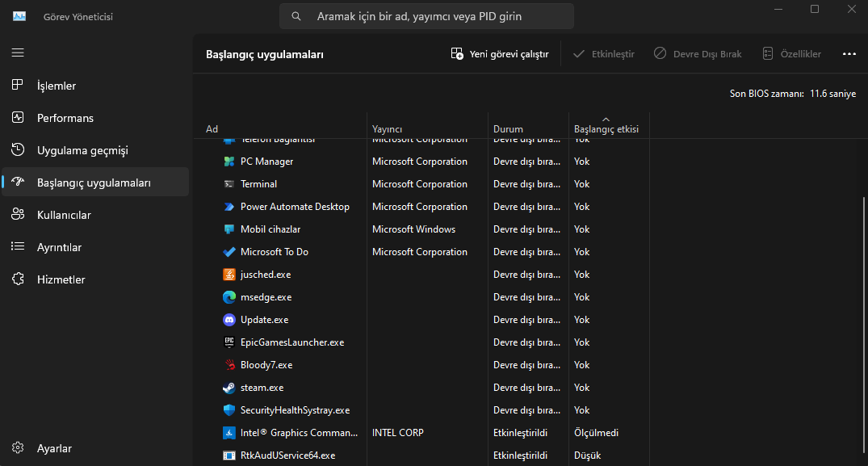This screenshot has height=466, width=868.
Task: Open Ayarlar at the bottom of sidebar
Action: point(54,448)
